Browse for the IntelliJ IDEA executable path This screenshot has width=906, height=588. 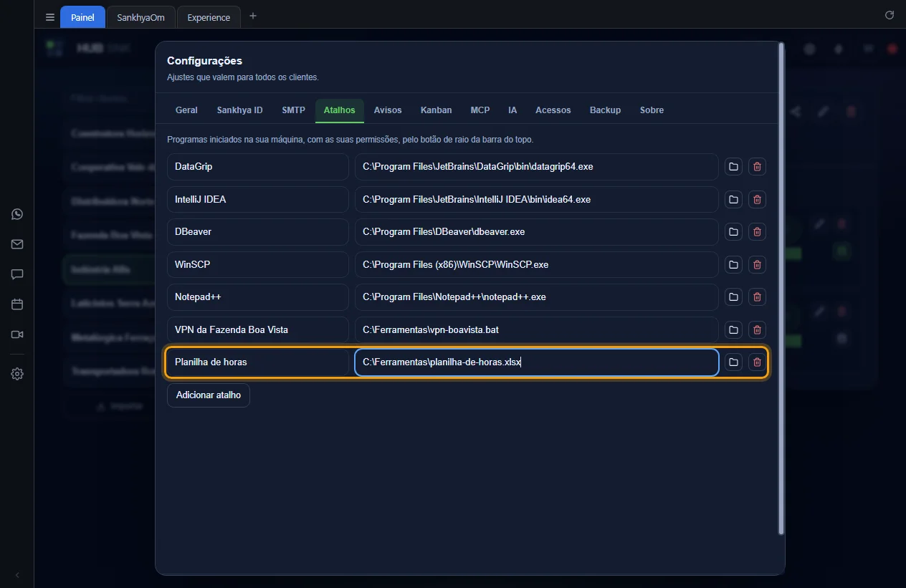[733, 199]
